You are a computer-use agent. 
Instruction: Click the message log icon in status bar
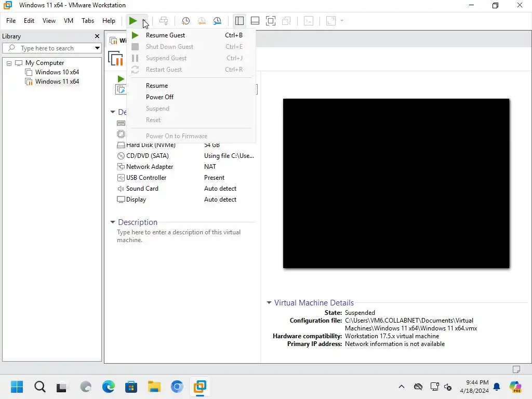516,369
